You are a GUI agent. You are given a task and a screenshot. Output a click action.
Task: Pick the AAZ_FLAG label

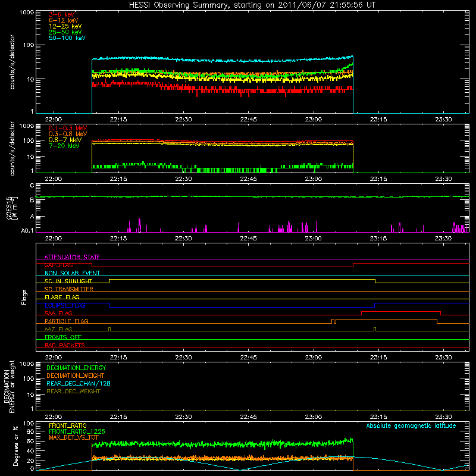tap(58, 329)
